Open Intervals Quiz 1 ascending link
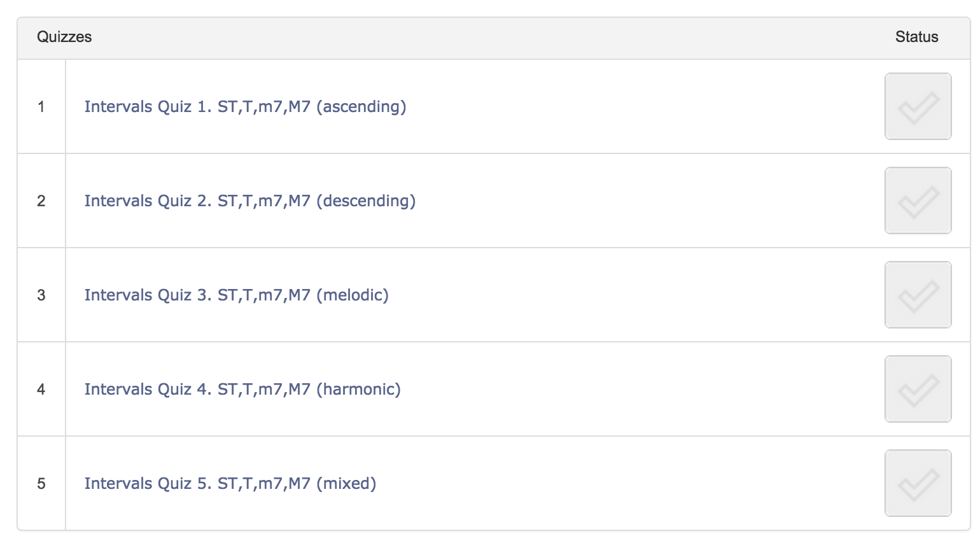 tap(245, 106)
